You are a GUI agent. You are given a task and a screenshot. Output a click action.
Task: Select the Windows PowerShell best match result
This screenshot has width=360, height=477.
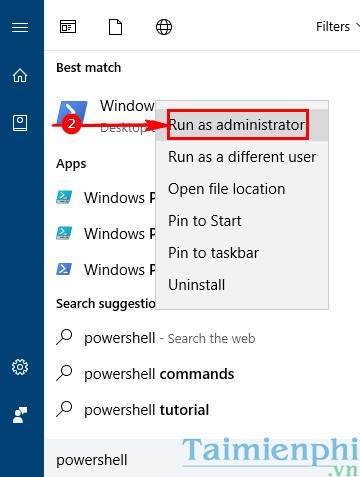[x=105, y=117]
